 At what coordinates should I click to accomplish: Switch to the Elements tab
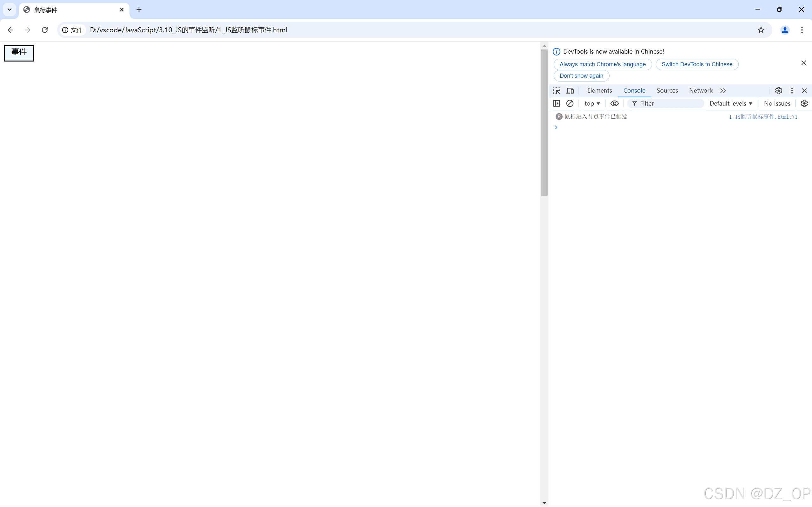pos(599,91)
